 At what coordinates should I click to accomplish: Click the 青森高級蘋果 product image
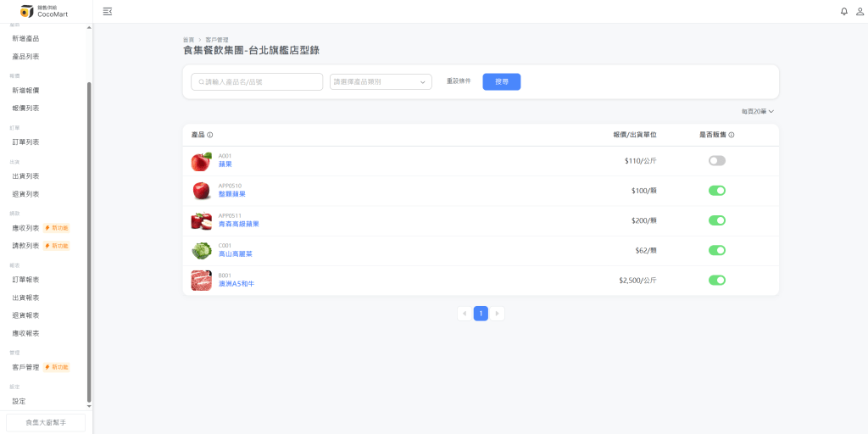(202, 221)
